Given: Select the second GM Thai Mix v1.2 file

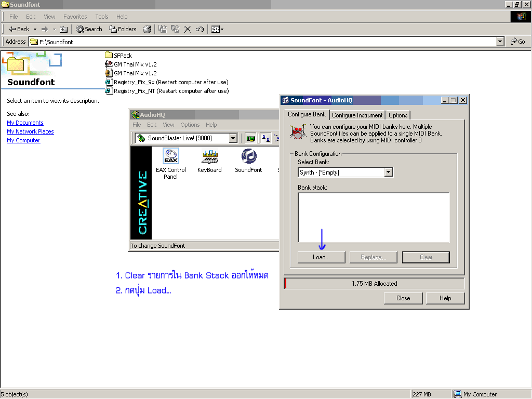Looking at the screenshot, I should coord(131,73).
